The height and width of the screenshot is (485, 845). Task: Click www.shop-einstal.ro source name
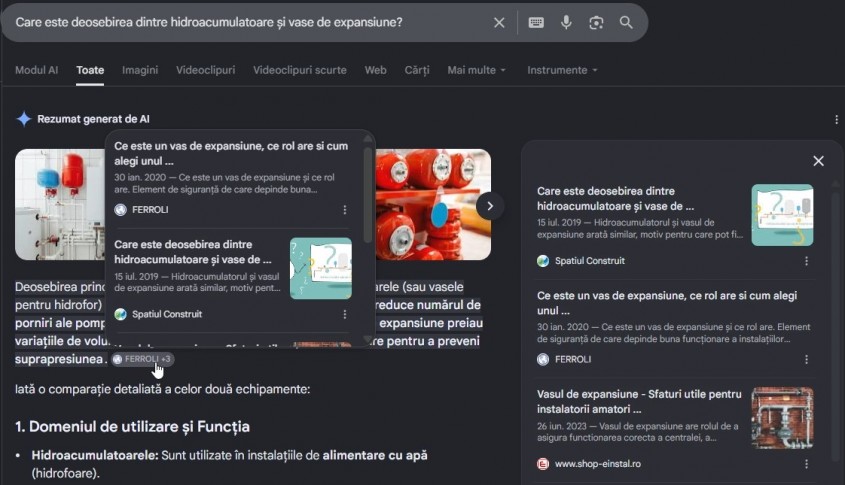[x=598, y=464]
